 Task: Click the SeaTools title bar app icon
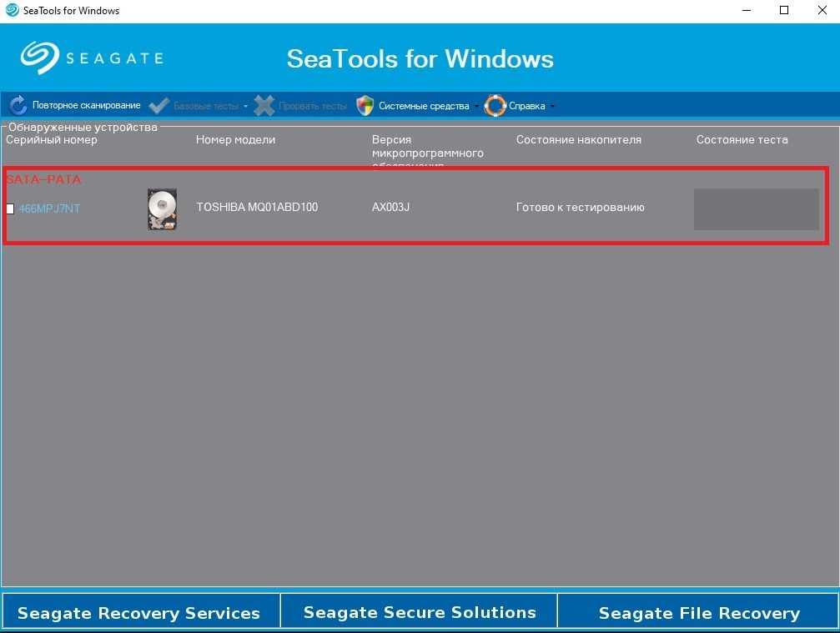12,10
